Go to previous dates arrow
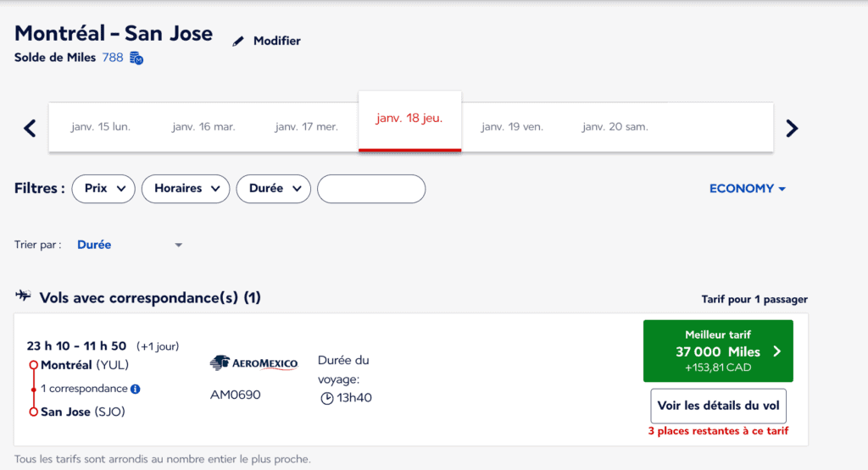Viewport: 868px width, 470px height. [x=30, y=128]
